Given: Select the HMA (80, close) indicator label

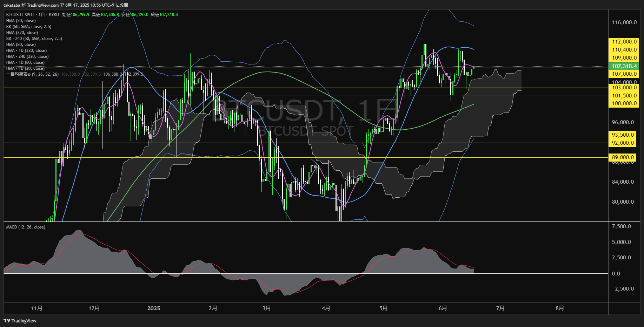Looking at the screenshot, I should (21, 45).
